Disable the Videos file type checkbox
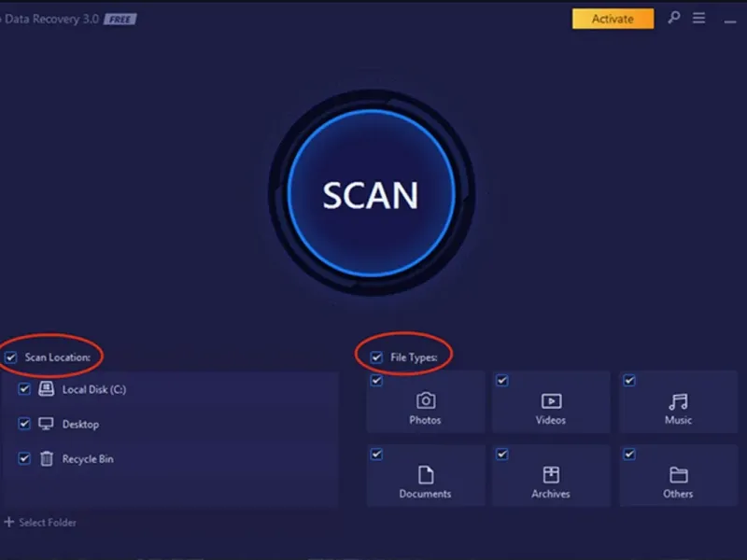This screenshot has width=747, height=560. pyautogui.click(x=502, y=381)
